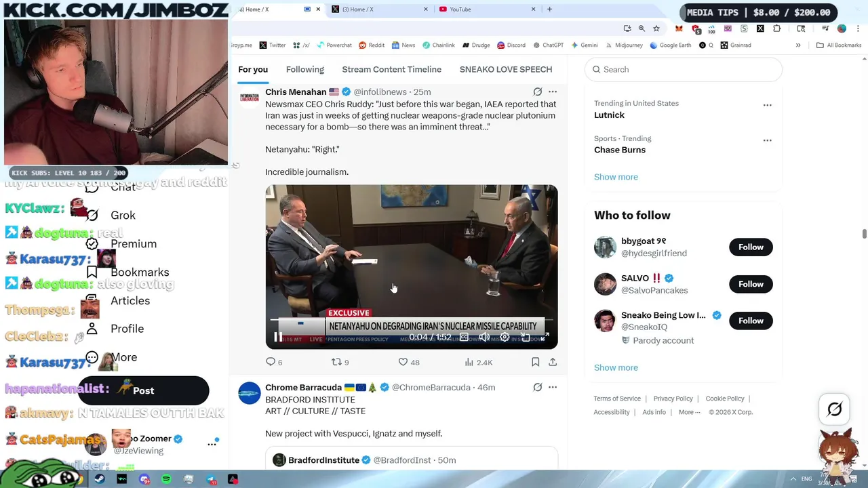Show more Who to follow suggestions

click(x=616, y=367)
